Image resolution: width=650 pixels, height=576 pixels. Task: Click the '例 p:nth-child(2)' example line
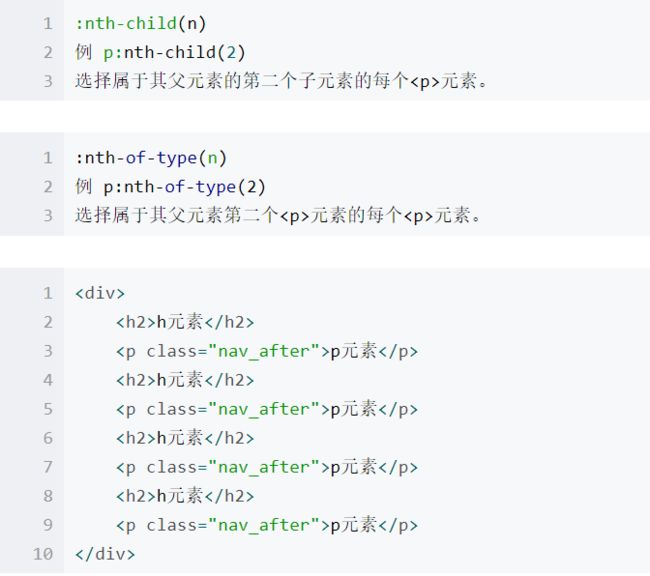(160, 53)
